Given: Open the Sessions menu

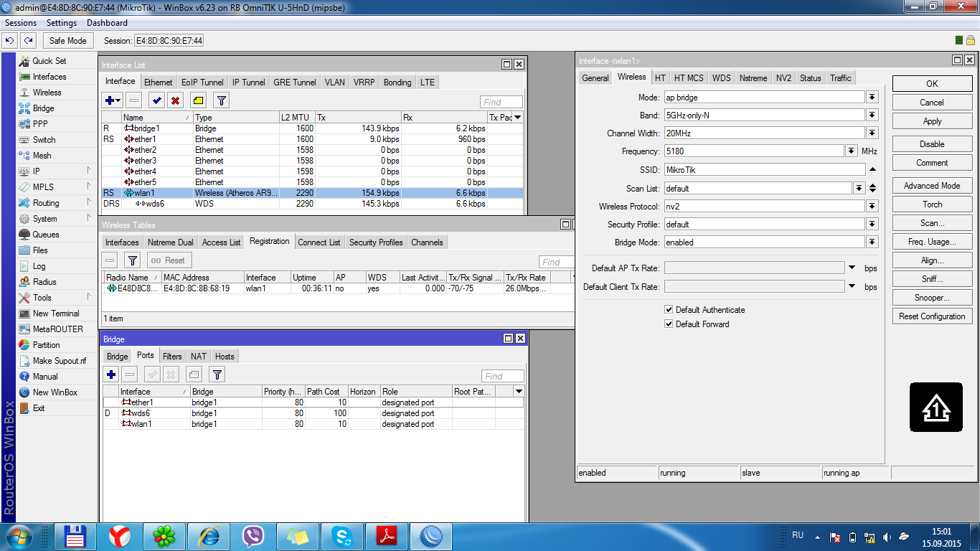Looking at the screenshot, I should [21, 23].
